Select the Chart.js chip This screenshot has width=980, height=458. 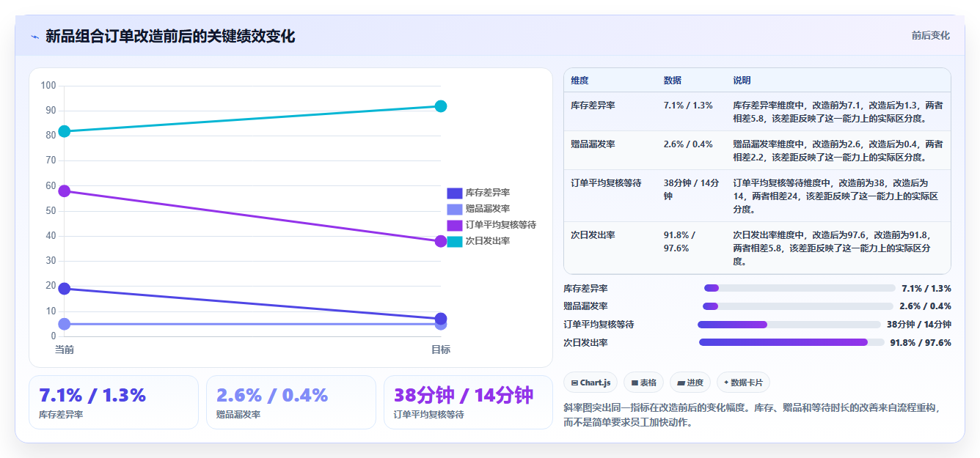click(591, 383)
